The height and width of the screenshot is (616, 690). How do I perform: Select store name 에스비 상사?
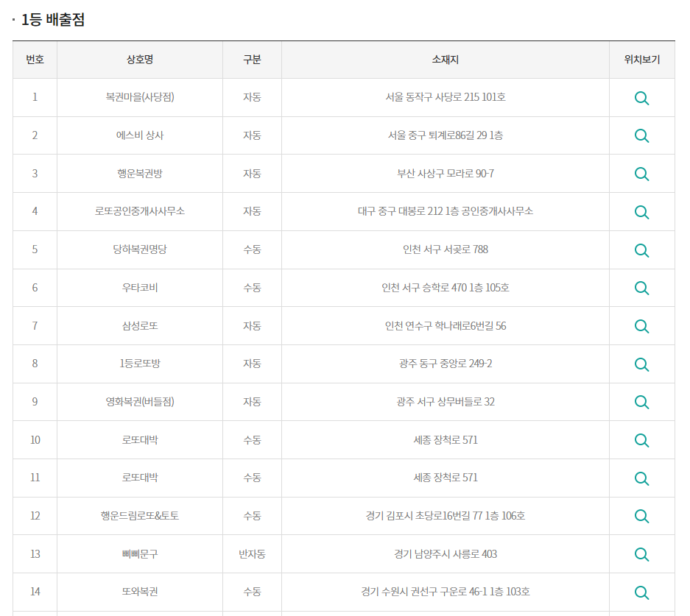tap(140, 135)
